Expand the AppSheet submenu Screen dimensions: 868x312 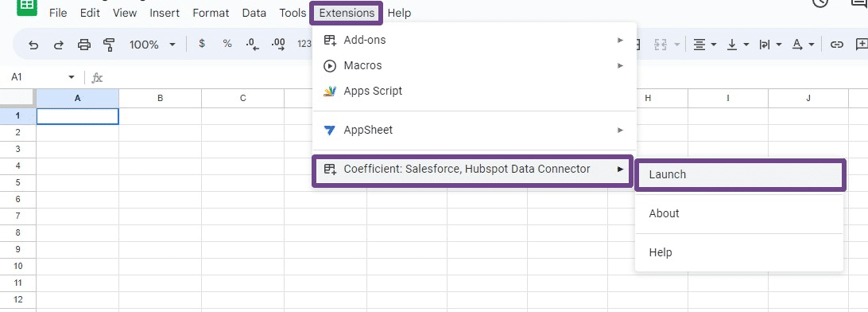(475, 131)
